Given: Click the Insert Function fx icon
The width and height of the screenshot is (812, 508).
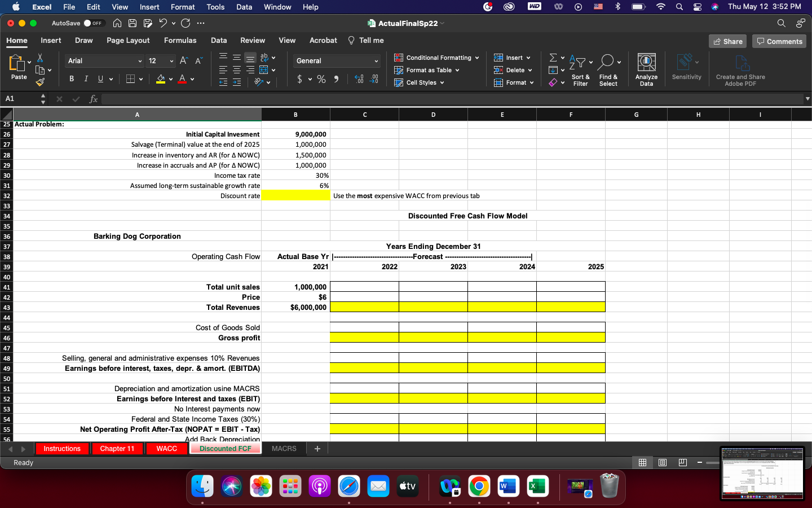Looking at the screenshot, I should tap(94, 99).
